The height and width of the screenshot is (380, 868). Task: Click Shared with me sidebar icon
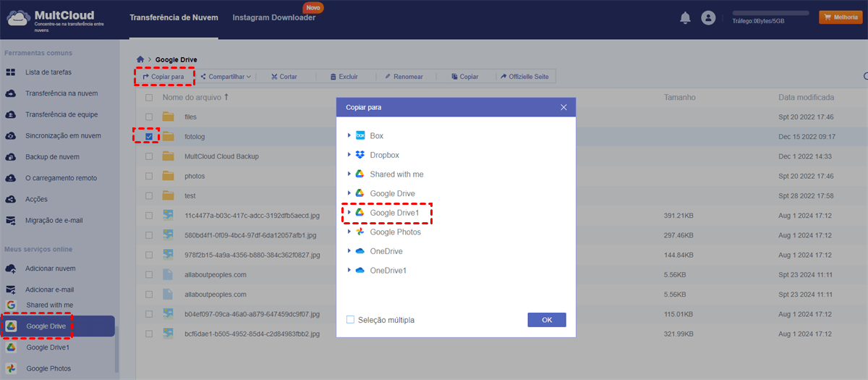tap(11, 305)
